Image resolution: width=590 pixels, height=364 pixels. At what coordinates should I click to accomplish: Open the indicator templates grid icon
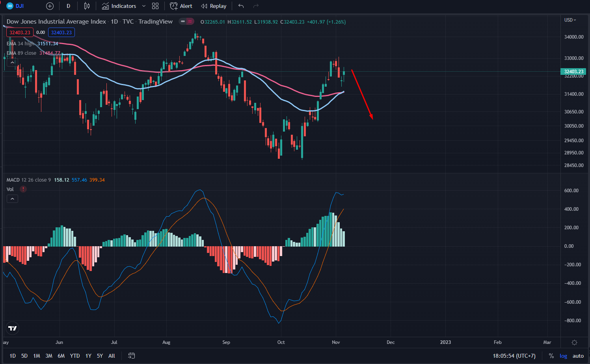tap(155, 6)
